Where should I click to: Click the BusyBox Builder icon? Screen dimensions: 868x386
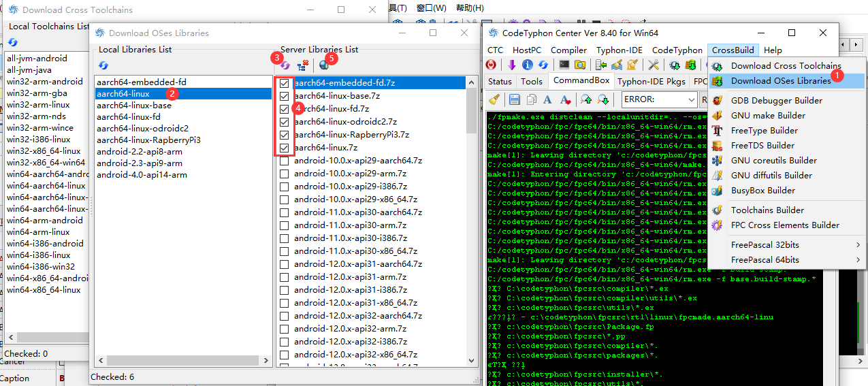[x=717, y=190]
